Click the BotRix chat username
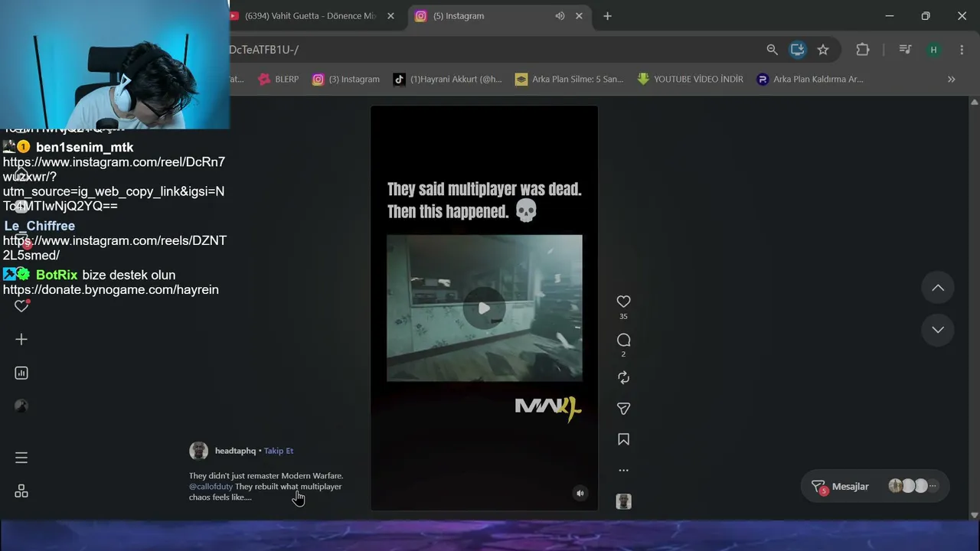Viewport: 980px width, 551px height. point(57,275)
